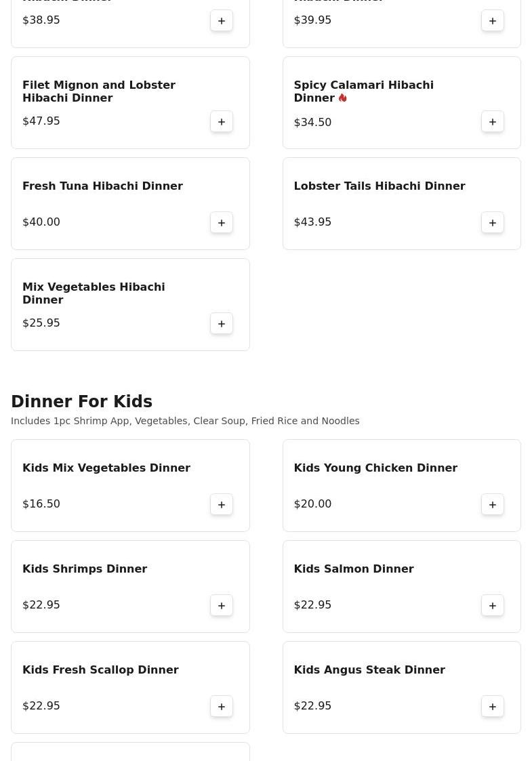Open Fresh Tuna Hibachi Dinner item title

tap(102, 186)
